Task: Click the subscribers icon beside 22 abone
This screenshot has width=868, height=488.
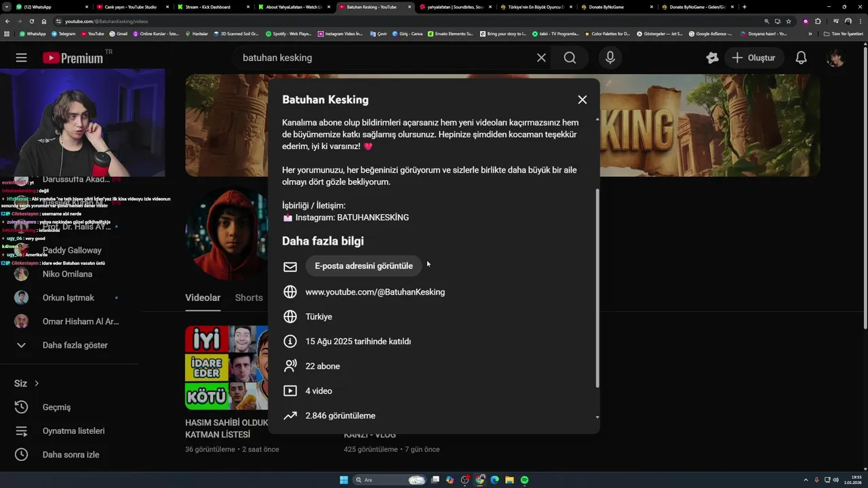Action: click(x=290, y=366)
